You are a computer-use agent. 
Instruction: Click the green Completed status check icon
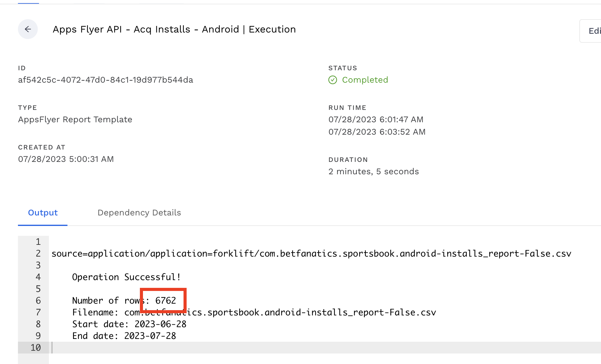(333, 80)
